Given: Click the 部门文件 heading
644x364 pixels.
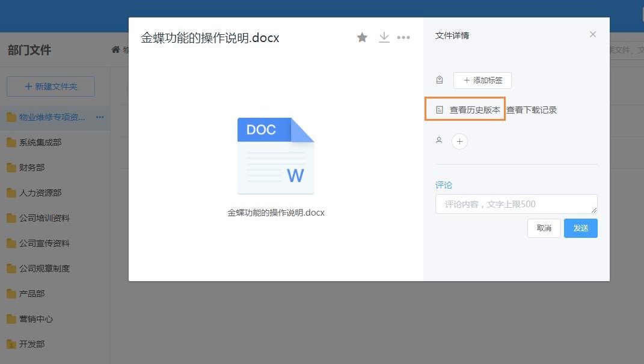Looking at the screenshot, I should click(29, 50).
